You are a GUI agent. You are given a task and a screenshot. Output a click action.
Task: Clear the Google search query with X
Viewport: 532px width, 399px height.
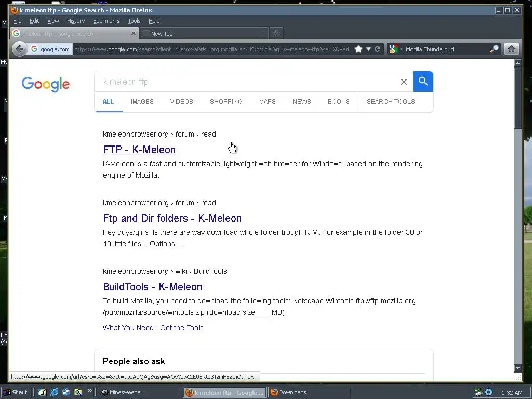pyautogui.click(x=404, y=82)
